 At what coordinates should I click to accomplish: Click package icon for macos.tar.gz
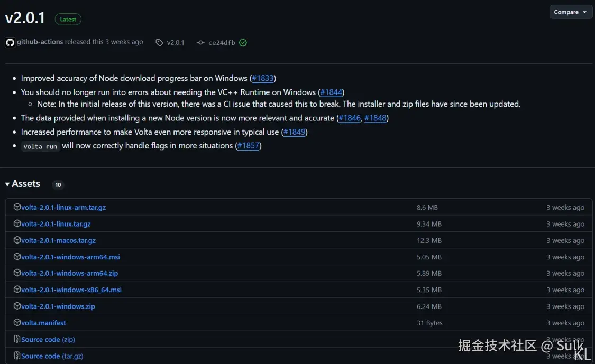[x=17, y=240]
